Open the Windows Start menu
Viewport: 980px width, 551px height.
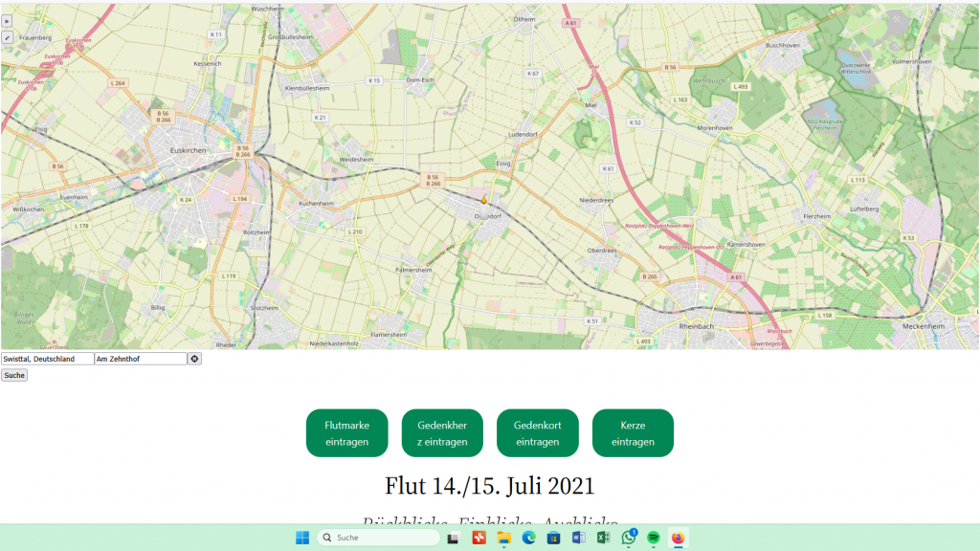pos(302,538)
